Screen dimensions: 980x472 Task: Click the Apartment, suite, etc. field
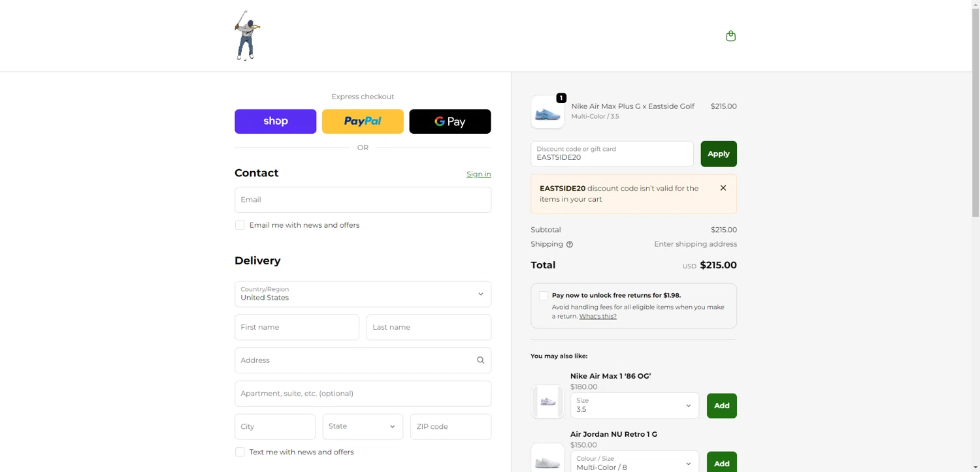click(x=363, y=394)
